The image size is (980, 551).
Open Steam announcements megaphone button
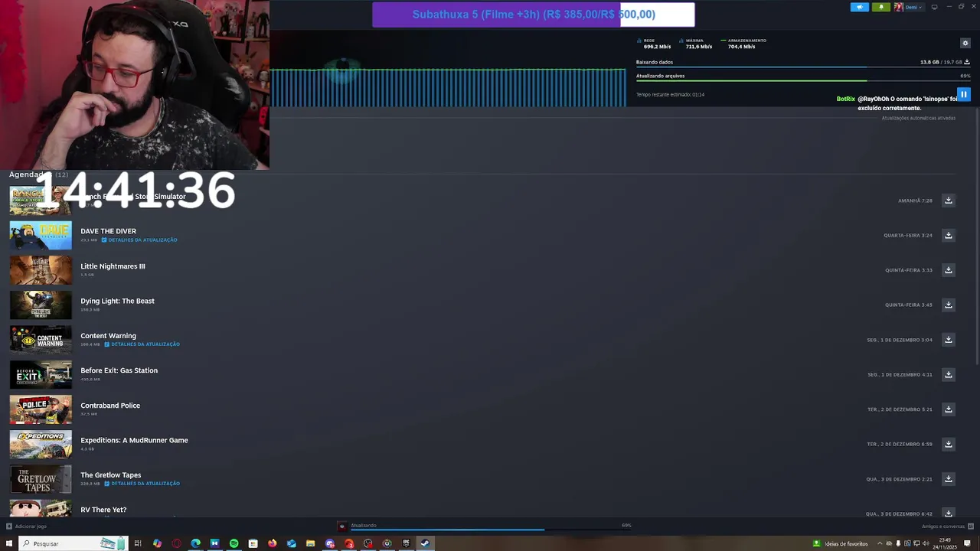pyautogui.click(x=860, y=7)
